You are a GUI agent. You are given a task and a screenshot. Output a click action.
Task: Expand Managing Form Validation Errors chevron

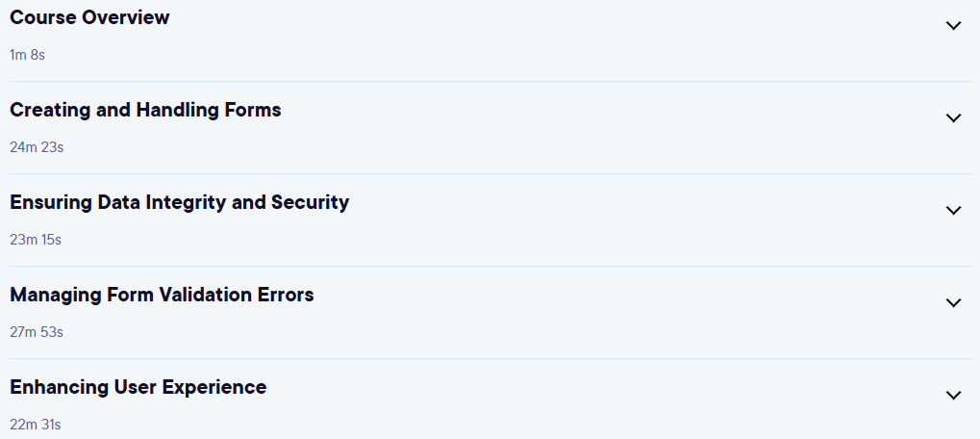point(953,302)
